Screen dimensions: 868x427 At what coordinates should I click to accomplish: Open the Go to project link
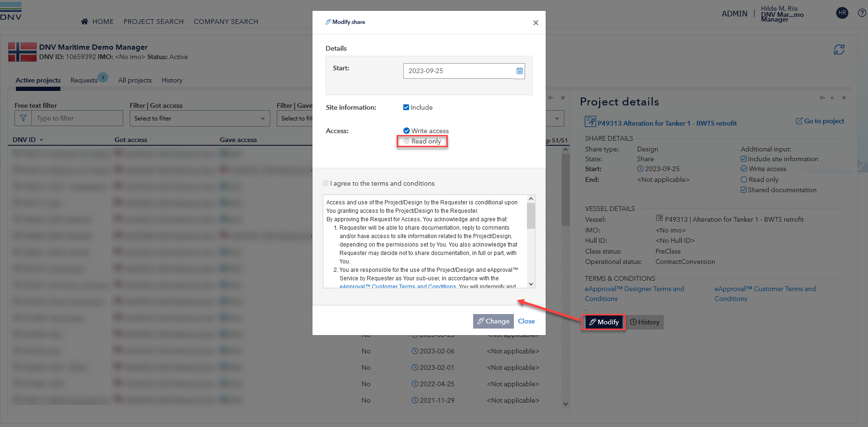pos(820,121)
